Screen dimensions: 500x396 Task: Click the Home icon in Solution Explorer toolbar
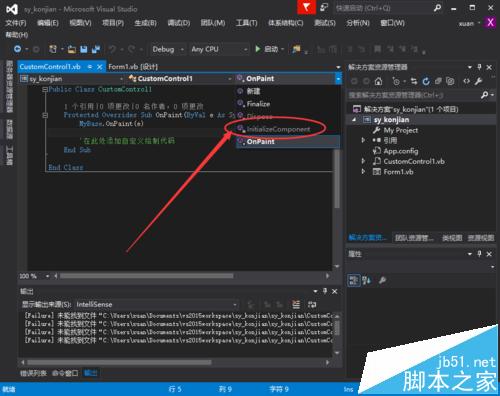tap(378, 81)
